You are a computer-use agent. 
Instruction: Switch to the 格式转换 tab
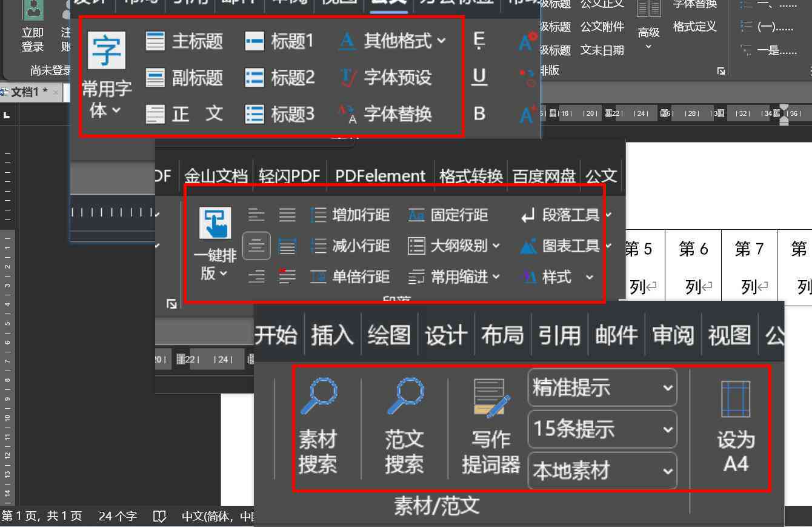point(471,176)
